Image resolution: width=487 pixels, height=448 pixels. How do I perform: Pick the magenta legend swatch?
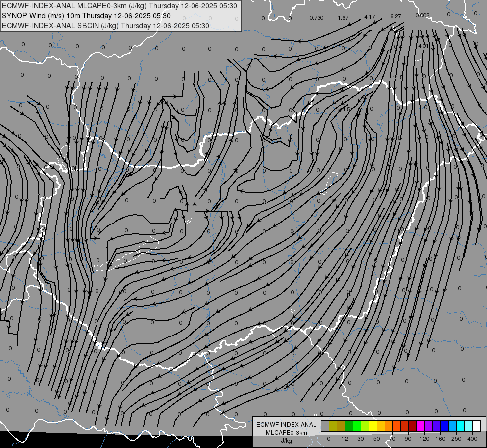[x=421, y=426]
